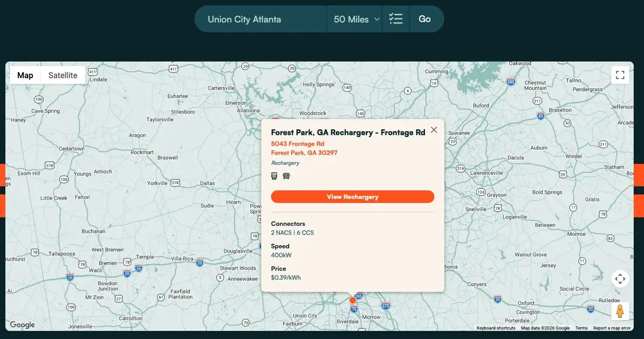This screenshot has width=644, height=339.
Task: Open the map Terms link
Action: tap(581, 328)
